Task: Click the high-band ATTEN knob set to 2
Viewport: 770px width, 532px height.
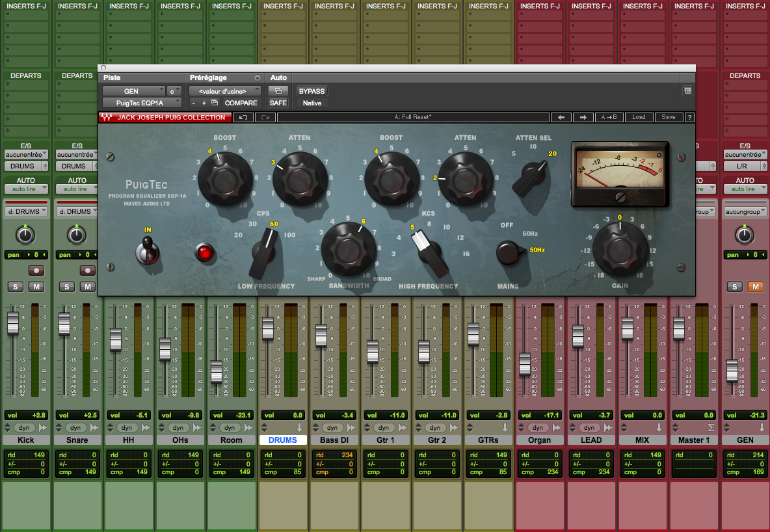Action: click(466, 178)
